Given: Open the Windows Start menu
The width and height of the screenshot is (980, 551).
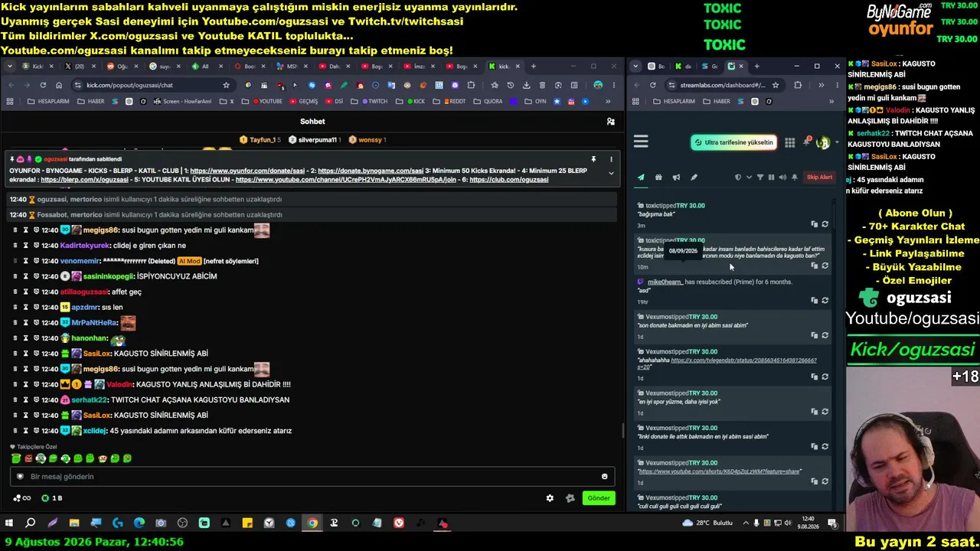Looking at the screenshot, I should pyautogui.click(x=9, y=523).
